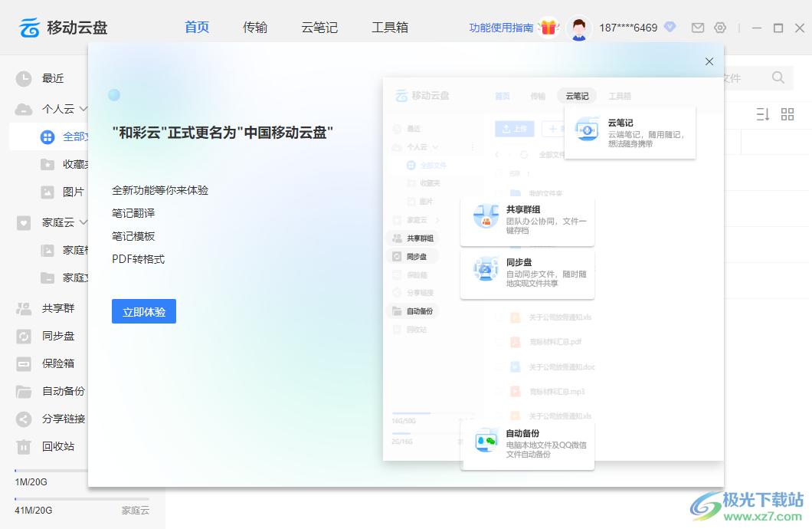This screenshot has height=529, width=812.
Task: Open the 功能使用指南 link
Action: click(501, 28)
